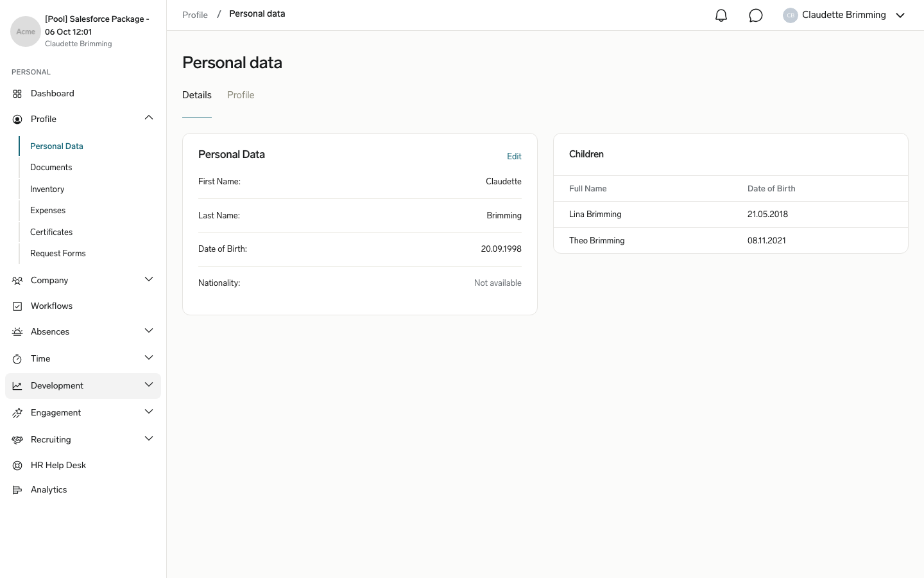
Task: Click the Time stopwatch icon
Action: point(17,359)
